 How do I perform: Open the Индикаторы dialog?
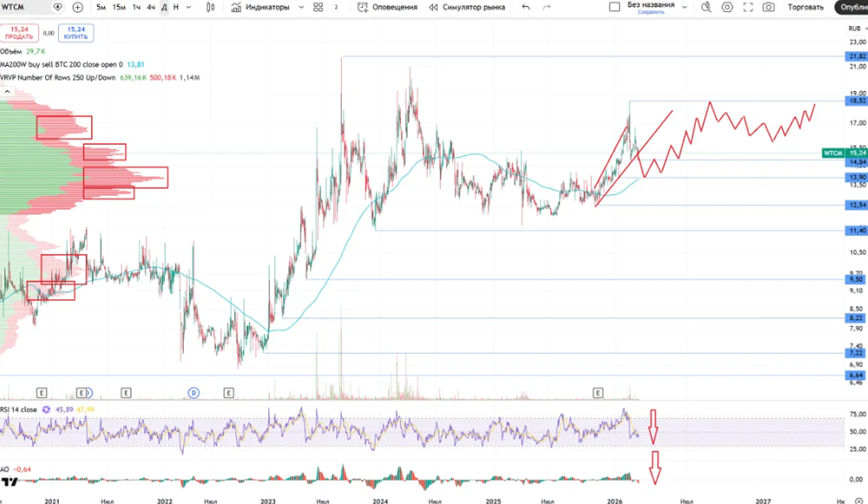(260, 7)
